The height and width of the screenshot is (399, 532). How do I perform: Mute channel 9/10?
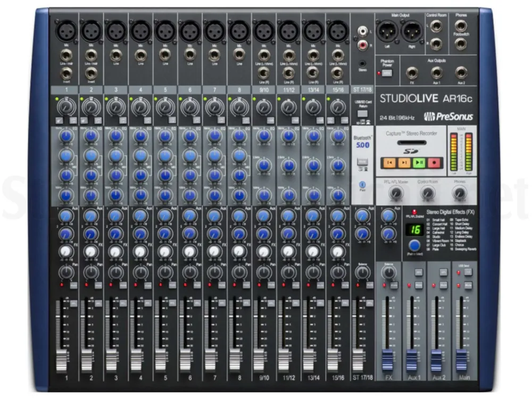(271, 286)
